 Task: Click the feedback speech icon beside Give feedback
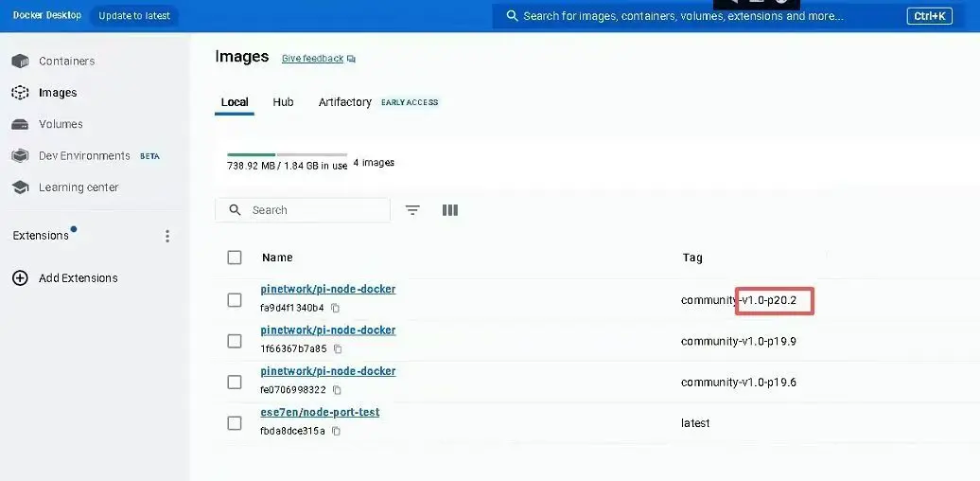pyautogui.click(x=351, y=59)
